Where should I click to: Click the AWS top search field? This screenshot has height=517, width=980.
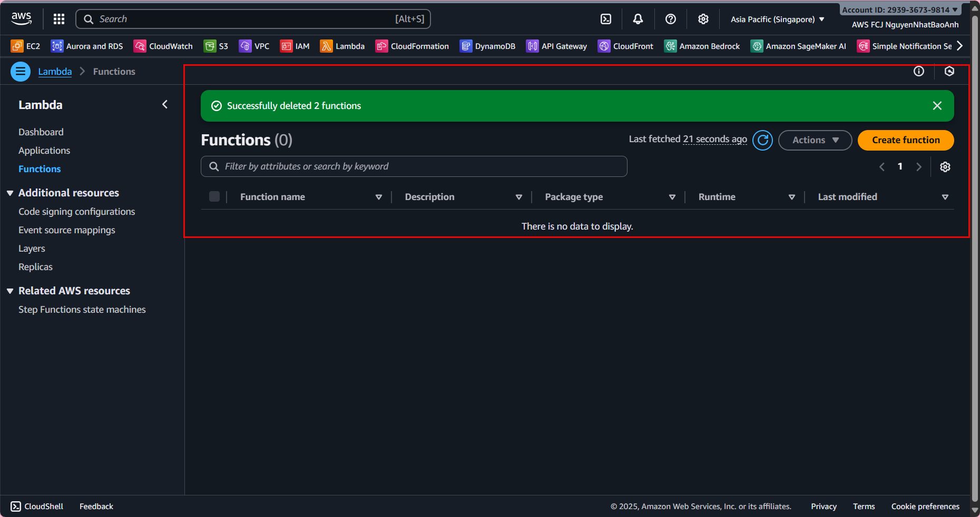(253, 19)
